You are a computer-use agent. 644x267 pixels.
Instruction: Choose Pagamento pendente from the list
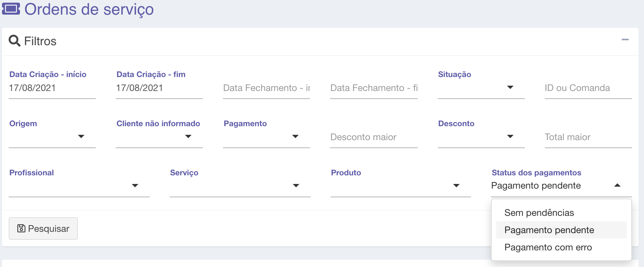549,230
